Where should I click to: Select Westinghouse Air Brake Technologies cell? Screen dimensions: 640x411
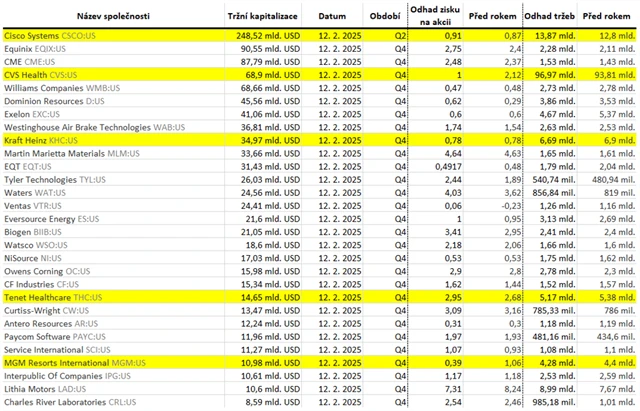click(x=94, y=127)
